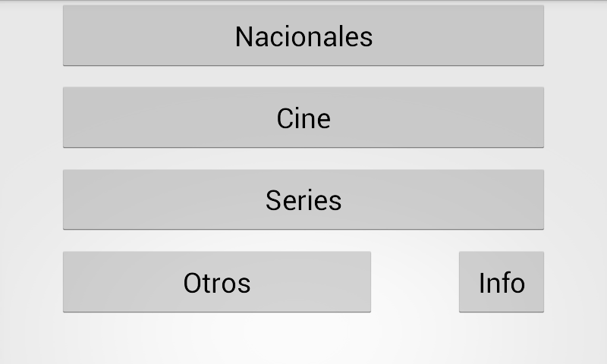View app information via Info
607x364 pixels.
click(x=501, y=282)
